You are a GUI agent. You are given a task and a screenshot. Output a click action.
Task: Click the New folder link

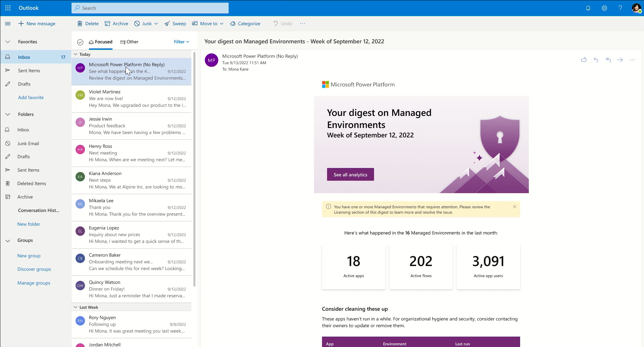(29, 224)
